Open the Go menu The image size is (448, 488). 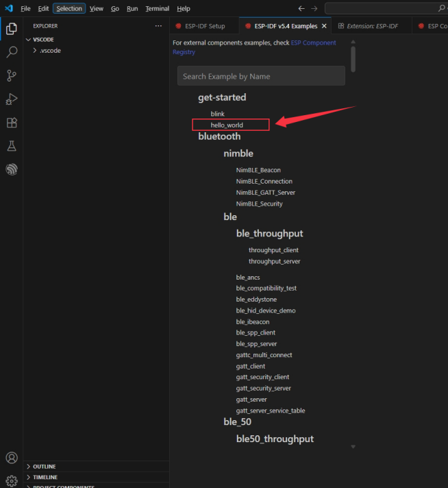[x=115, y=8]
